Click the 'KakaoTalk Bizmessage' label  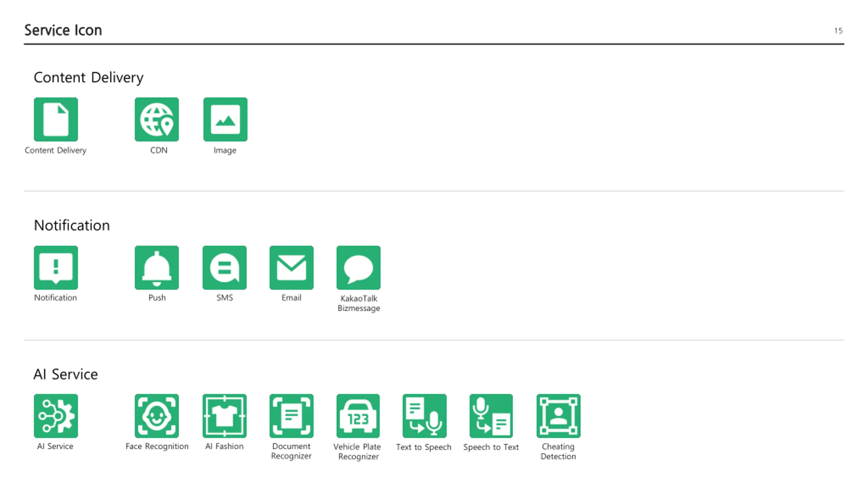tap(359, 303)
